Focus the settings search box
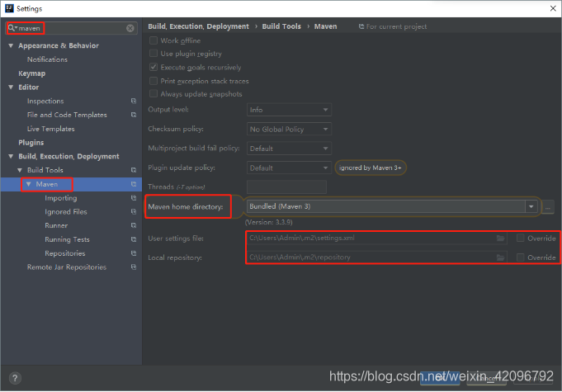Image resolution: width=562 pixels, height=392 pixels. click(x=72, y=28)
